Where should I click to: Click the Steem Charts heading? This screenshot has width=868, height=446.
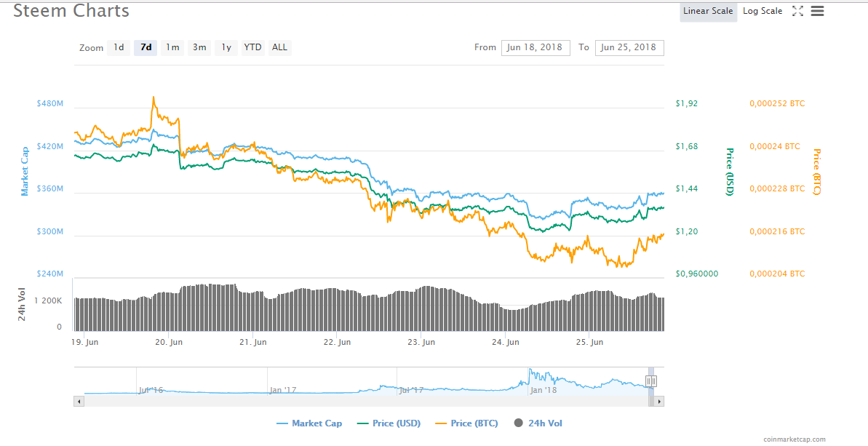tap(71, 10)
